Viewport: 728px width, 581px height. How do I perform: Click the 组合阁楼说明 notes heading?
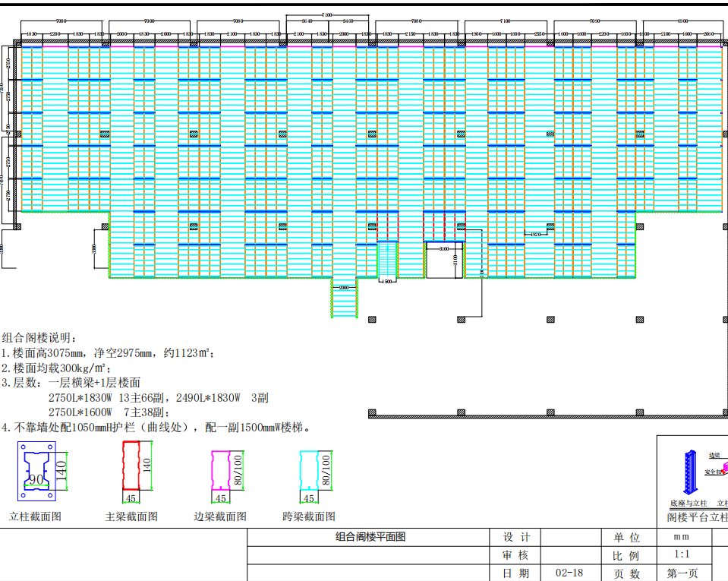[x=39, y=338]
